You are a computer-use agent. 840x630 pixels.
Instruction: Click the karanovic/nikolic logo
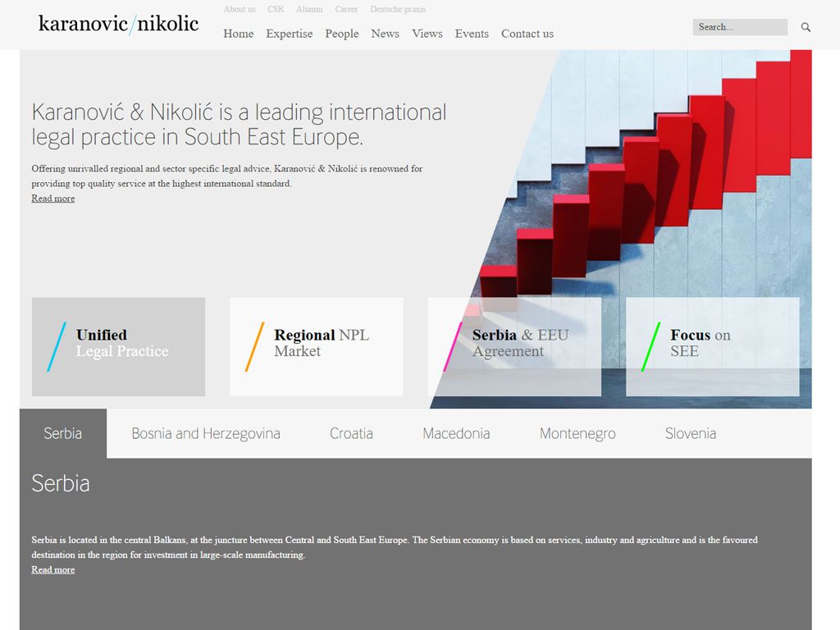pos(118,24)
